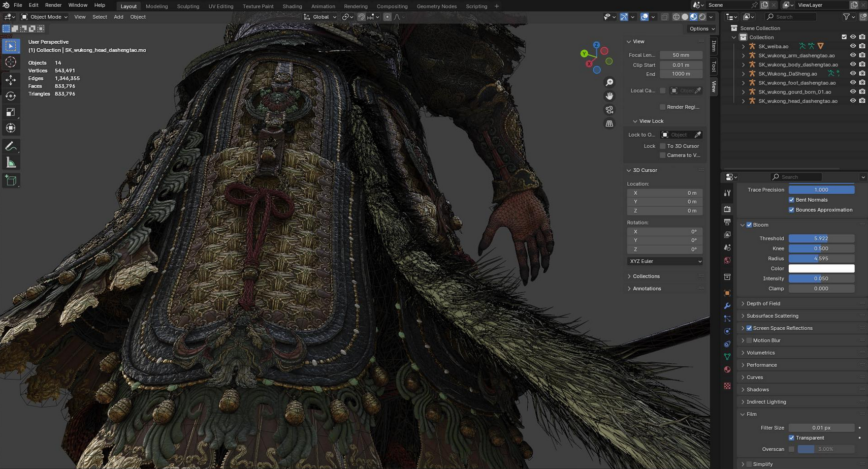Toggle camera view icon in viewport
868x469 pixels.
click(609, 110)
